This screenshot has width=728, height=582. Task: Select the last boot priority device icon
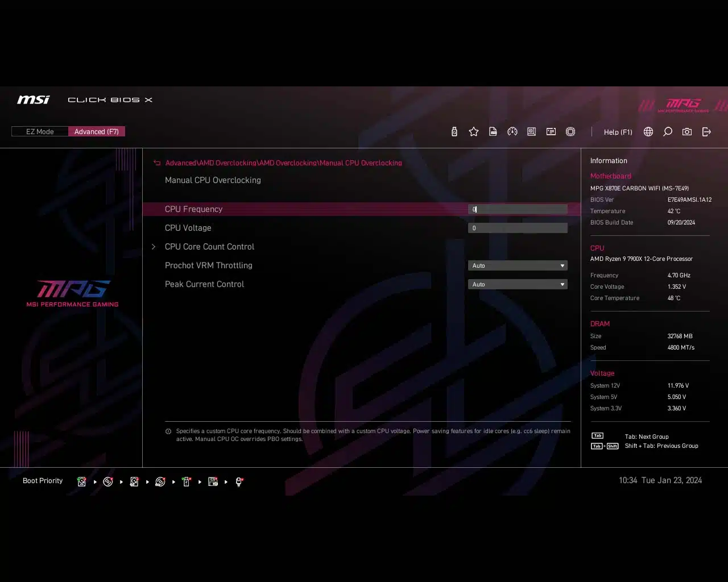(x=239, y=482)
